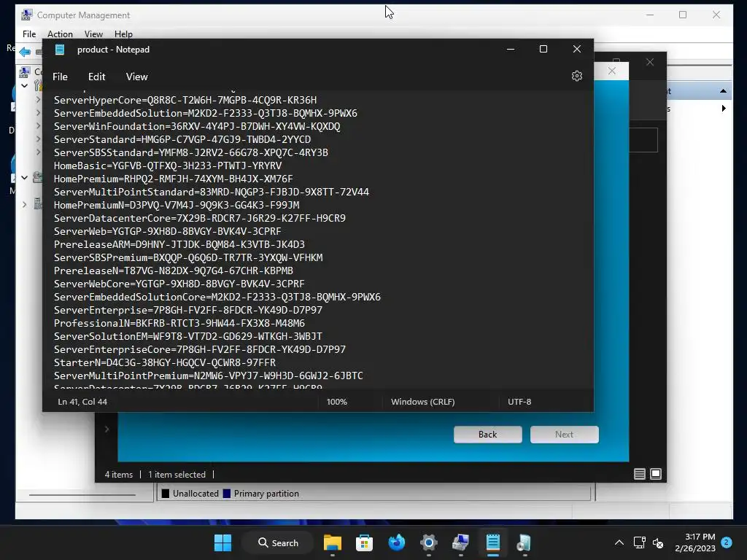The height and width of the screenshot is (560, 747).
Task: Click the HomeBasic key line
Action: (x=168, y=166)
